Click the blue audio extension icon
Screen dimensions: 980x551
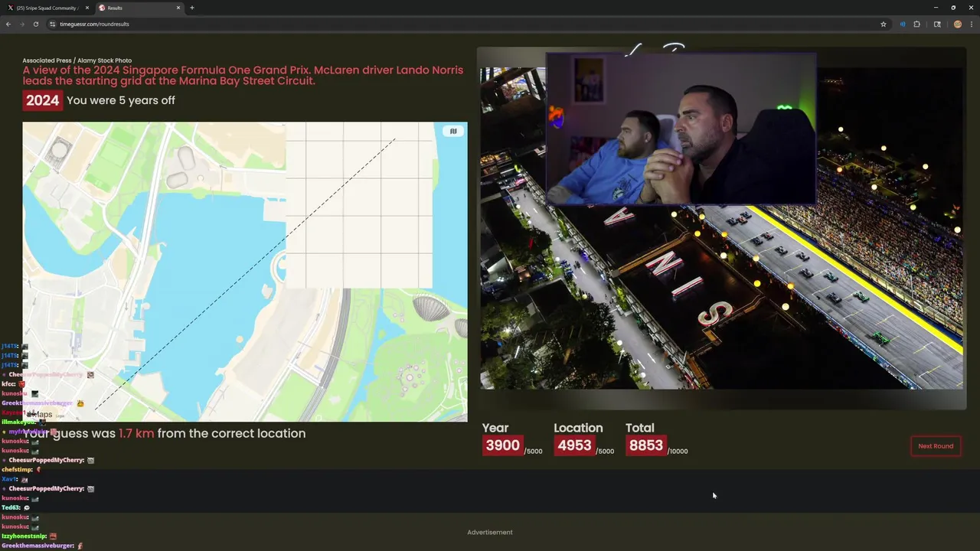(903, 24)
